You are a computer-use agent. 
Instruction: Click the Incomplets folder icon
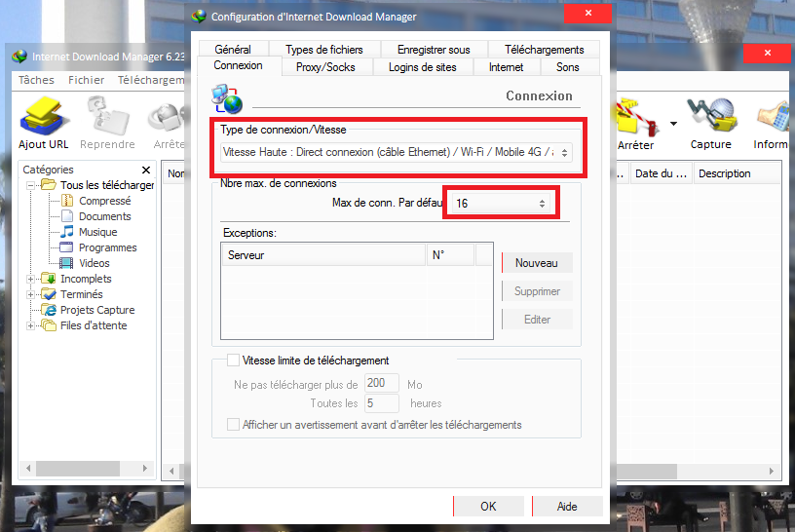point(49,279)
